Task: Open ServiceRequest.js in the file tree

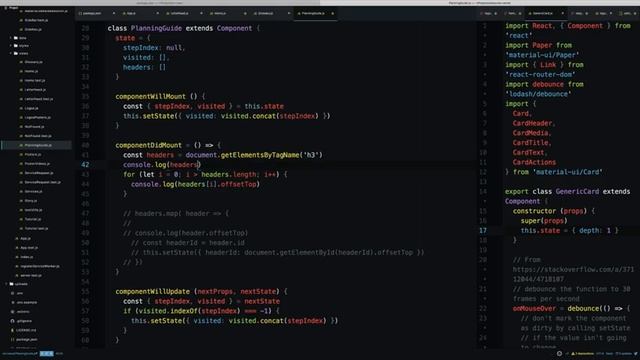Action: point(39,173)
